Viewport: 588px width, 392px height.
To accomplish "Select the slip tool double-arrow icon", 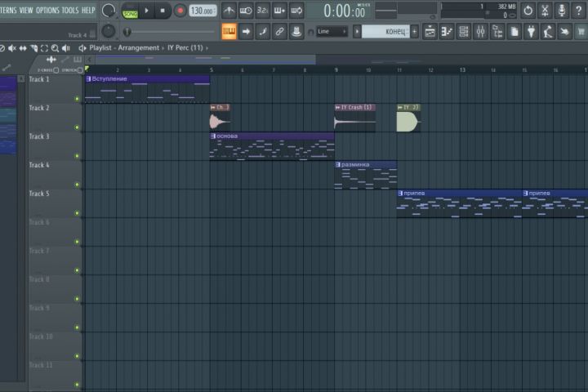I will coord(23,48).
